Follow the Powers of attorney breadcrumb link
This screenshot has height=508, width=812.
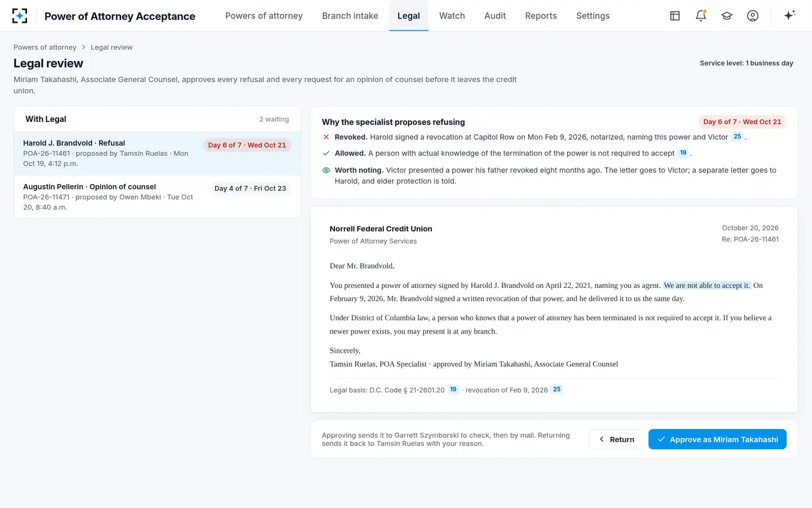pos(45,47)
